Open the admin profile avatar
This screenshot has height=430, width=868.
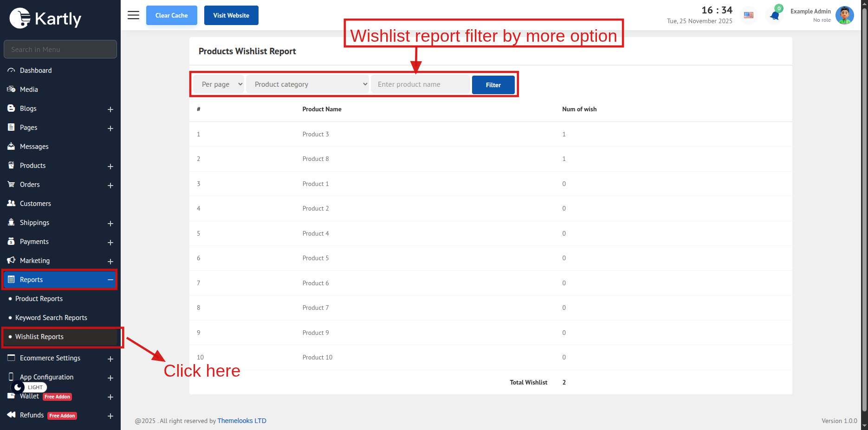(x=844, y=15)
